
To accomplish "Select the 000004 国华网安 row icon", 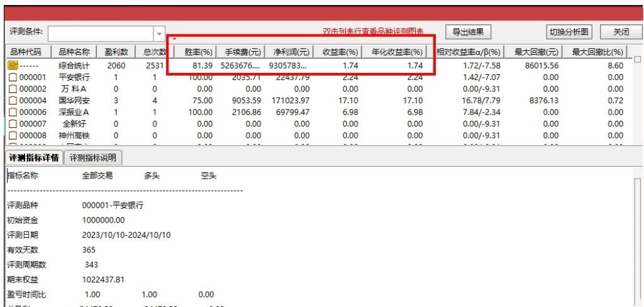I will coord(12,101).
